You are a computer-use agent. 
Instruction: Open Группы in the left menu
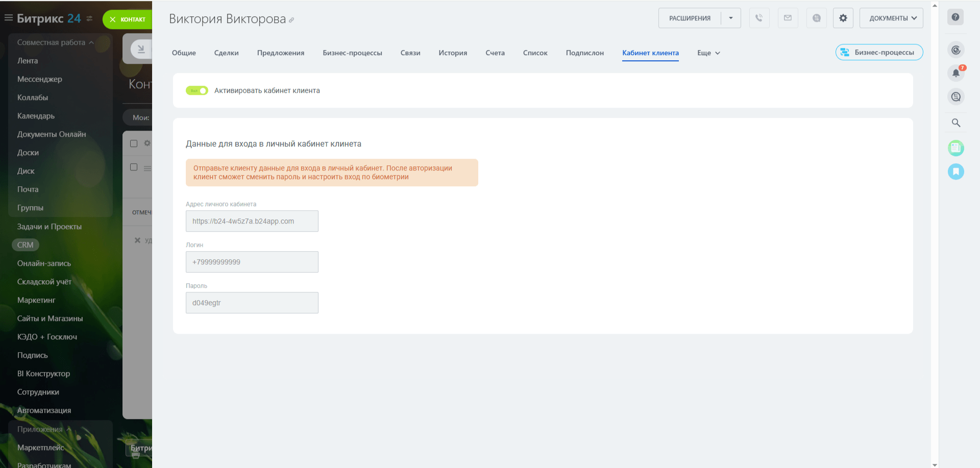pos(30,208)
